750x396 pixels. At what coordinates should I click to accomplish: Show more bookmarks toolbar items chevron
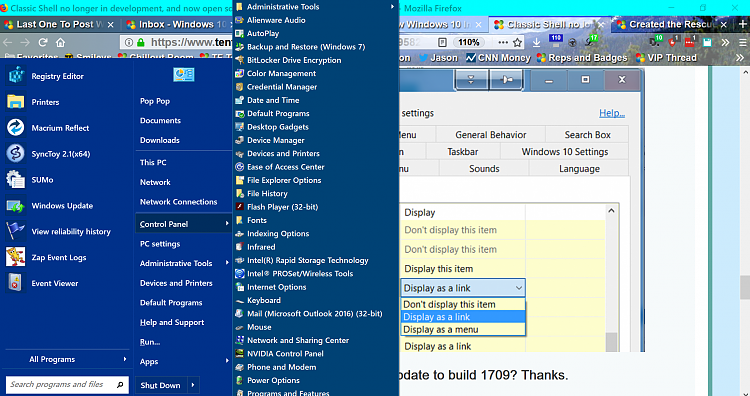(x=740, y=58)
